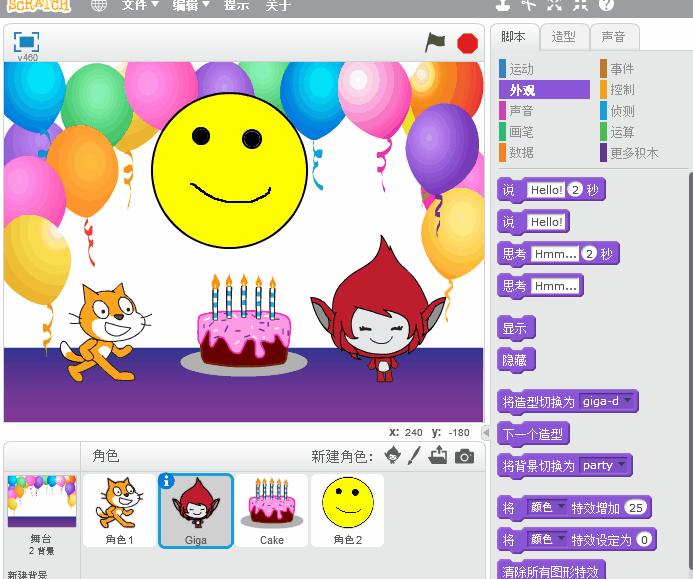Open the 编辑 menu
This screenshot has height=579, width=693.
[191, 5]
